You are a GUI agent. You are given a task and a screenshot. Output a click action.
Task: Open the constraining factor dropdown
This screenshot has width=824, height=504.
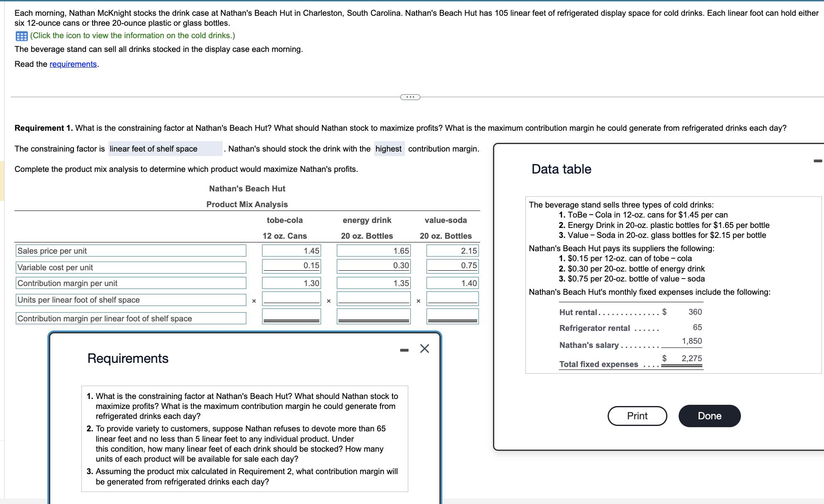point(165,149)
